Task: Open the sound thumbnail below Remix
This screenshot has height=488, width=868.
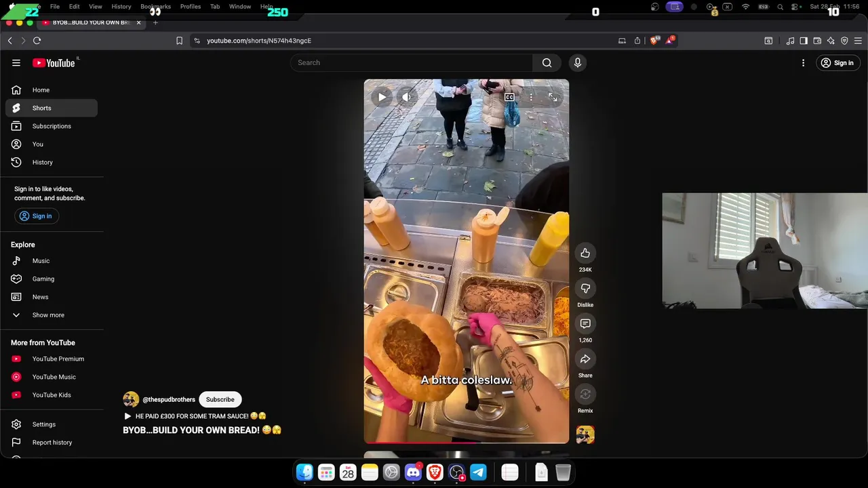Action: (585, 434)
